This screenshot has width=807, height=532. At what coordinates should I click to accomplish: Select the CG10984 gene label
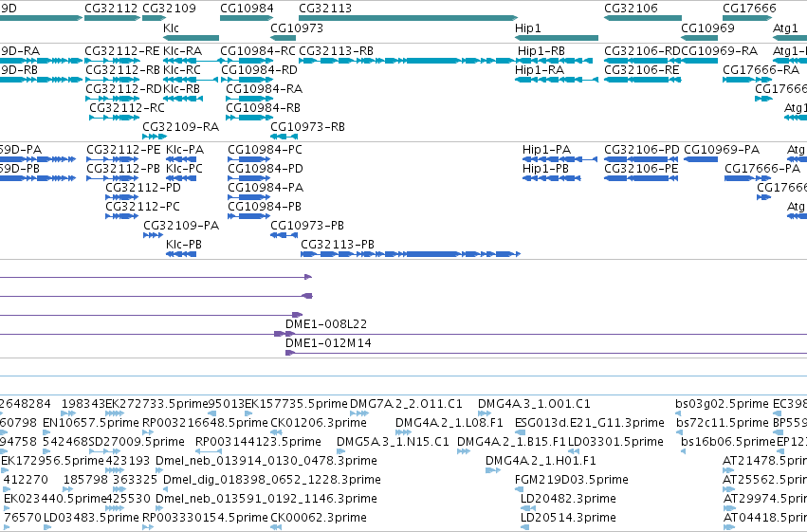[x=247, y=9]
